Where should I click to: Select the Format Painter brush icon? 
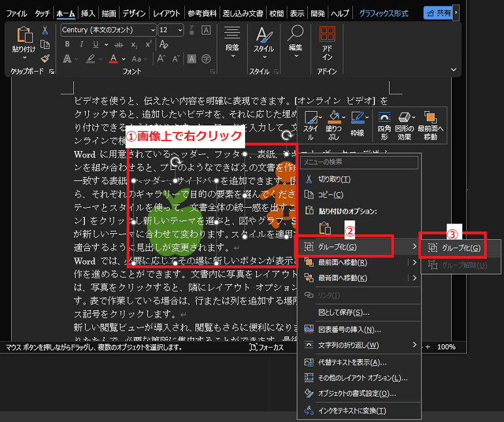coord(45,58)
